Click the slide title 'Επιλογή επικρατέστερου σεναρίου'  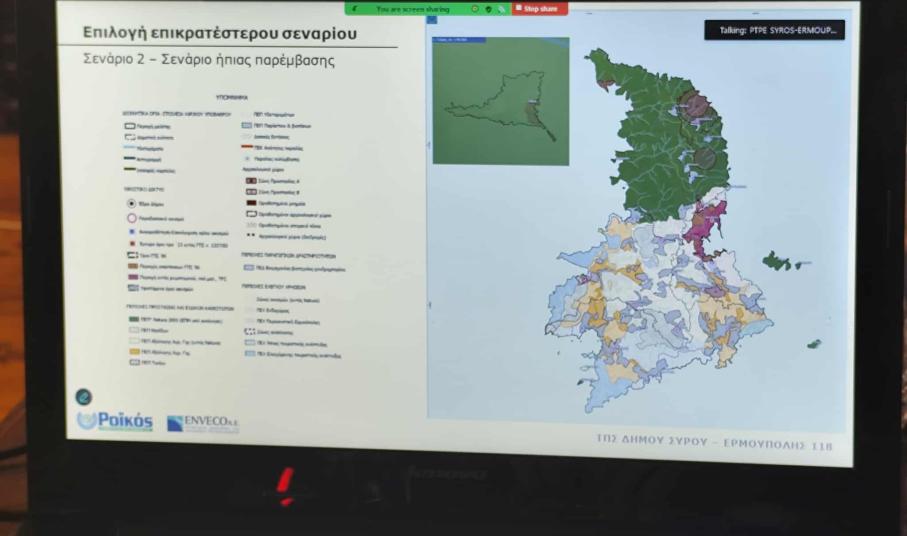pyautogui.click(x=220, y=33)
